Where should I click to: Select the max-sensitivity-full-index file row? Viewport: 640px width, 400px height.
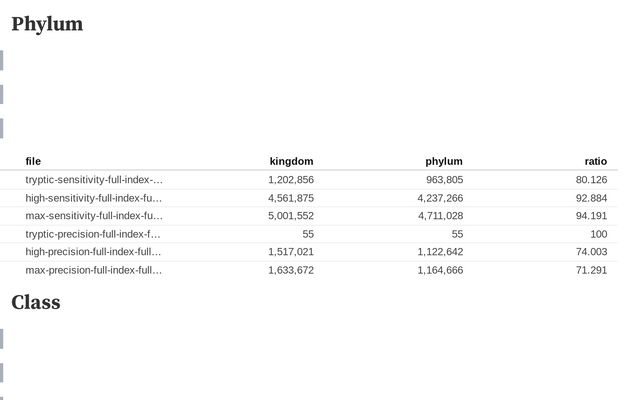[x=94, y=216]
